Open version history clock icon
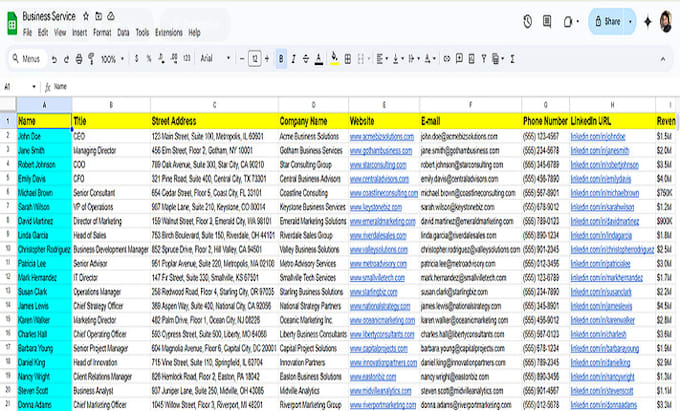 (x=527, y=21)
